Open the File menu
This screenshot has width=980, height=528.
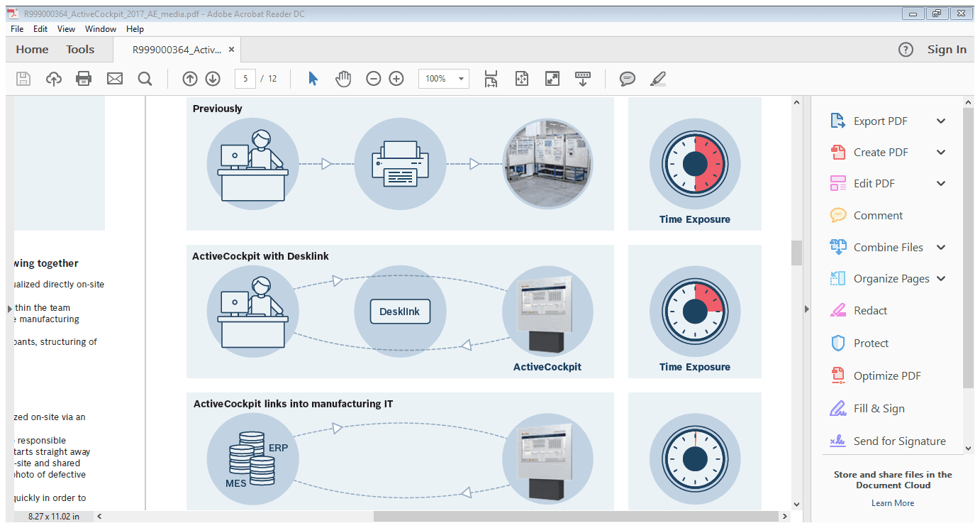17,29
